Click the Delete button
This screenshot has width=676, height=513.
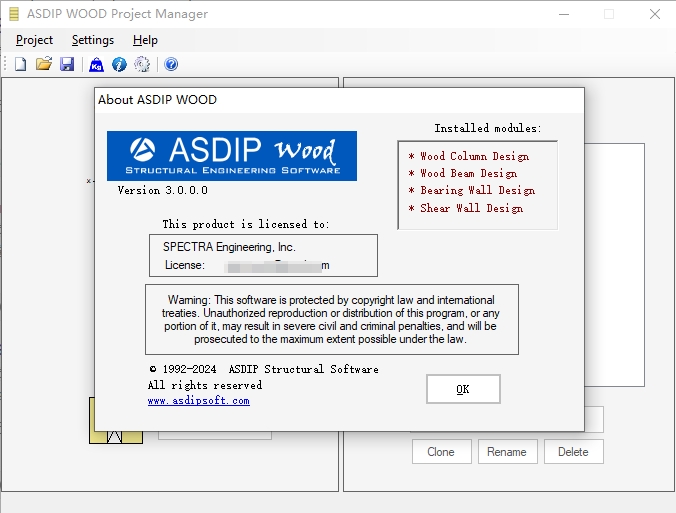(573, 452)
